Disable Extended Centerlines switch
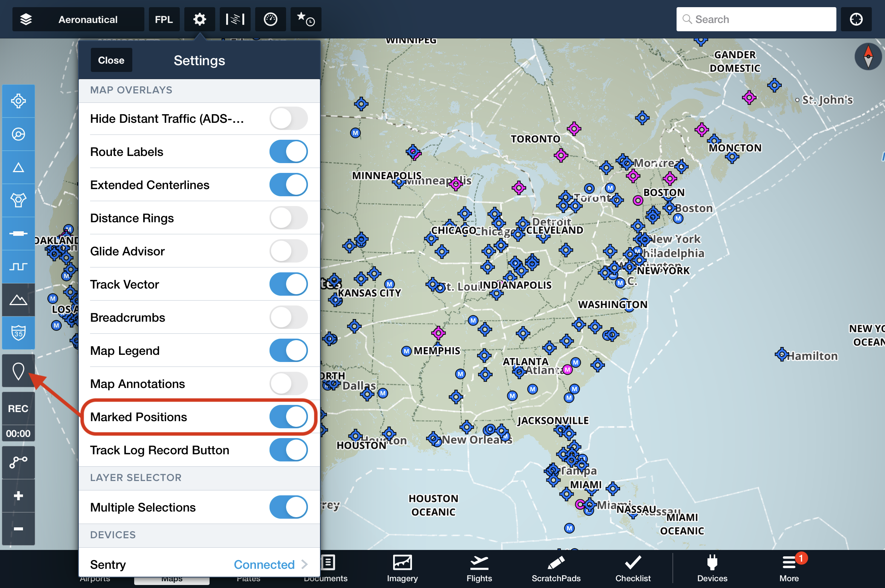Viewport: 885px width, 588px height. [x=289, y=185]
